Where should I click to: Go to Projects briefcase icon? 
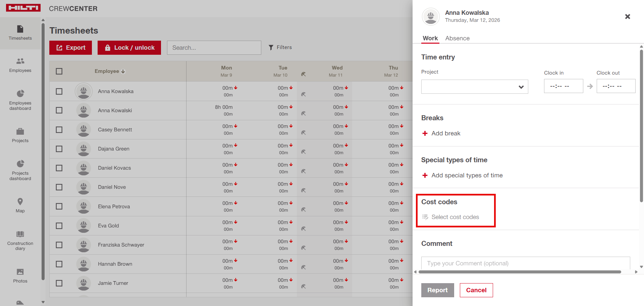pyautogui.click(x=20, y=131)
